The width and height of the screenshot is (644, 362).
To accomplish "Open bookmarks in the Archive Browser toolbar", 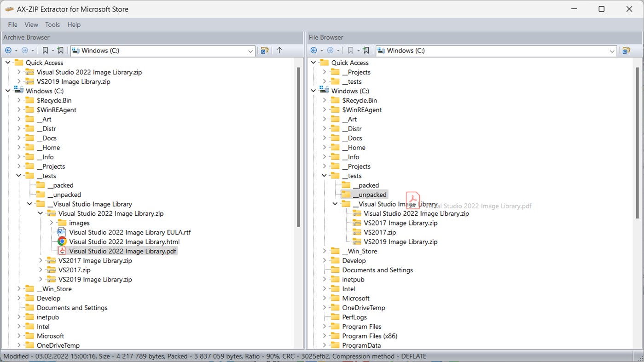I will 45,50.
